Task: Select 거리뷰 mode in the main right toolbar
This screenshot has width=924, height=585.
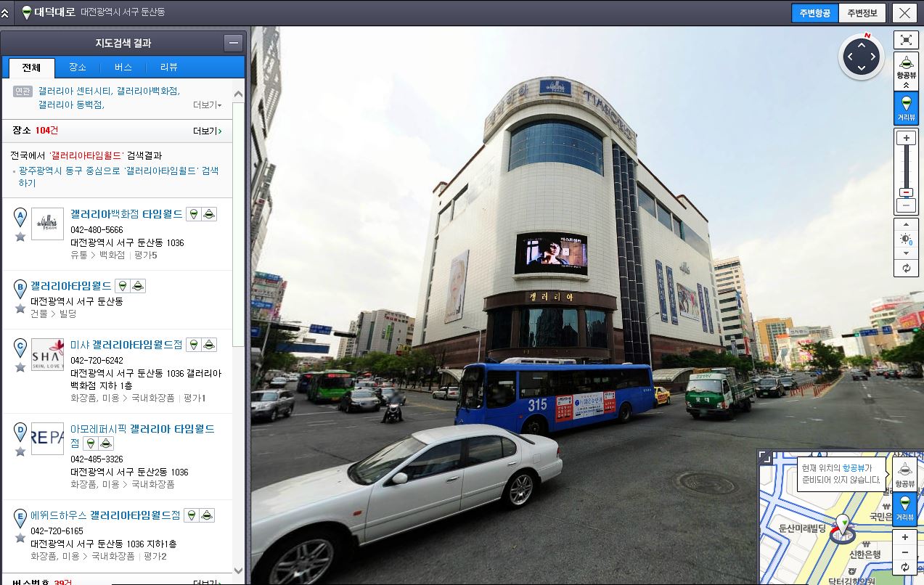Action: tap(905, 107)
